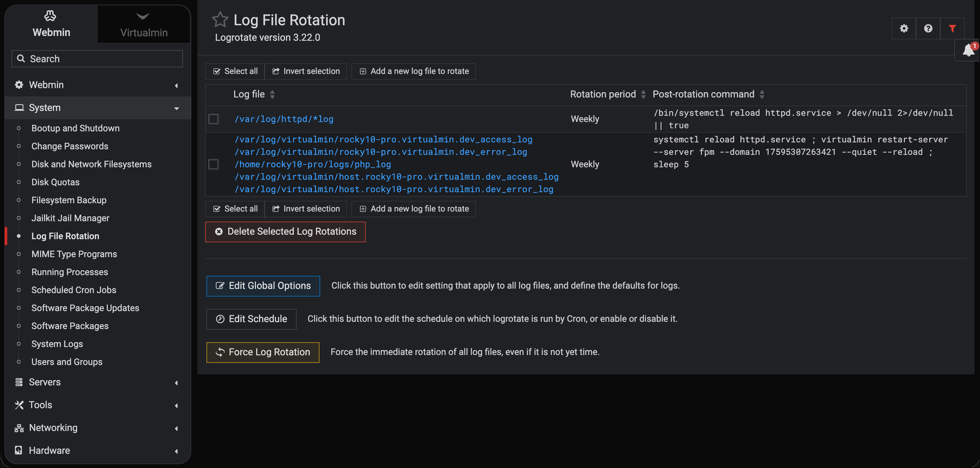Expand the Servers section in sidebar
This screenshot has height=468, width=980.
[97, 382]
